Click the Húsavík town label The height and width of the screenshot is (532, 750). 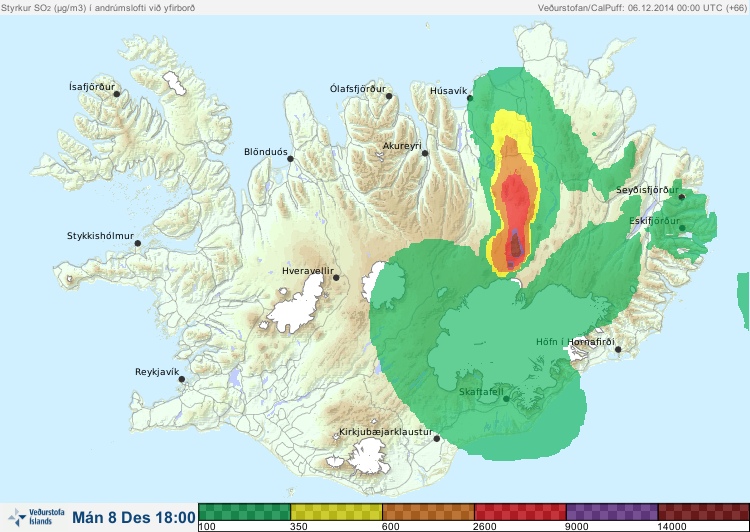(x=449, y=91)
